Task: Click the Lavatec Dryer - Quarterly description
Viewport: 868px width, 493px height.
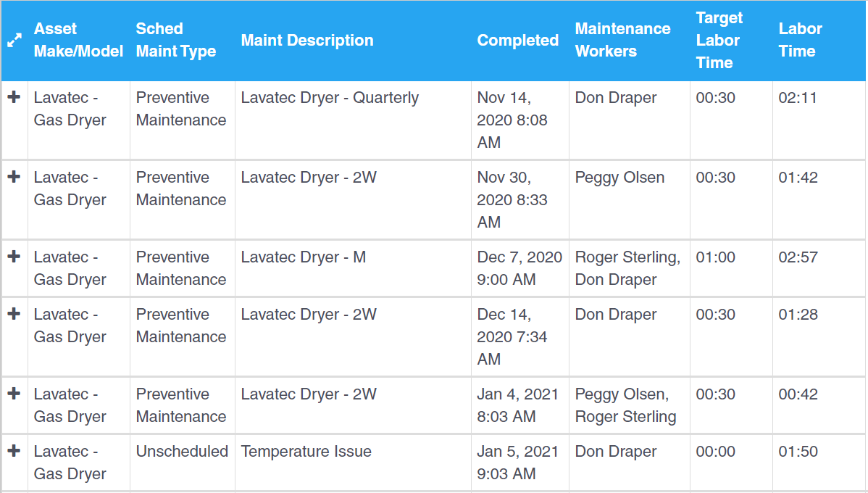Action: click(x=330, y=98)
